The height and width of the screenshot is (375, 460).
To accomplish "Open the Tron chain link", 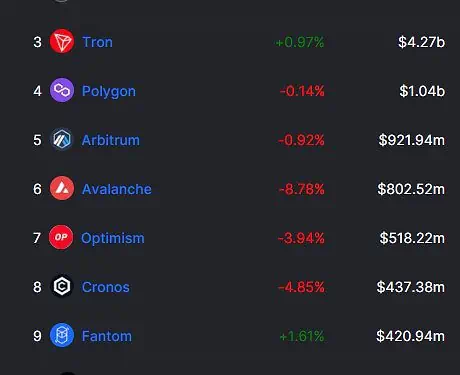I will pos(97,42).
